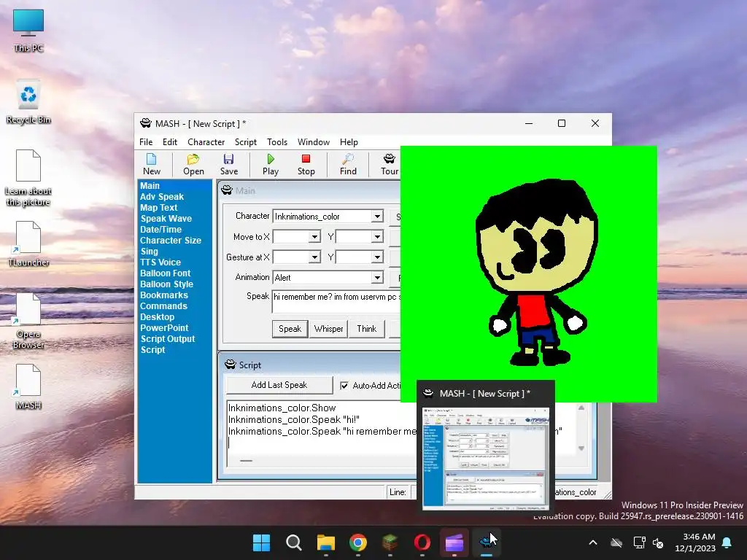Open the File menu
The width and height of the screenshot is (747, 560).
[146, 142]
